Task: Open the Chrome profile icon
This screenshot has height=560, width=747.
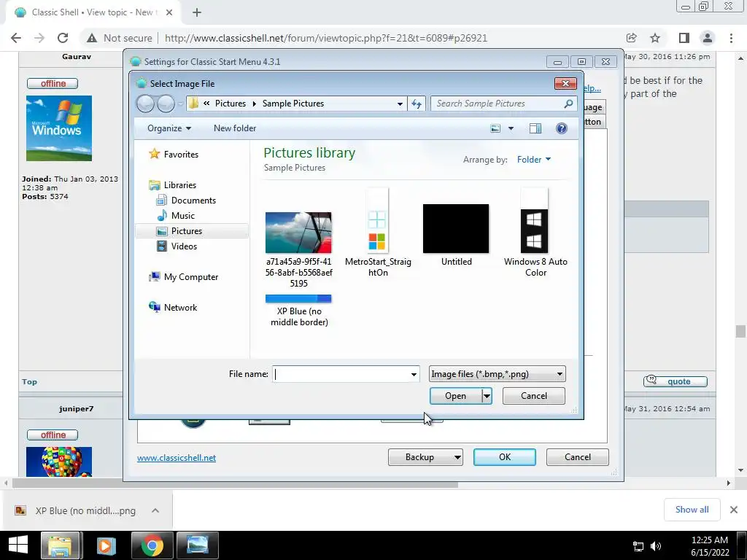Action: click(708, 38)
